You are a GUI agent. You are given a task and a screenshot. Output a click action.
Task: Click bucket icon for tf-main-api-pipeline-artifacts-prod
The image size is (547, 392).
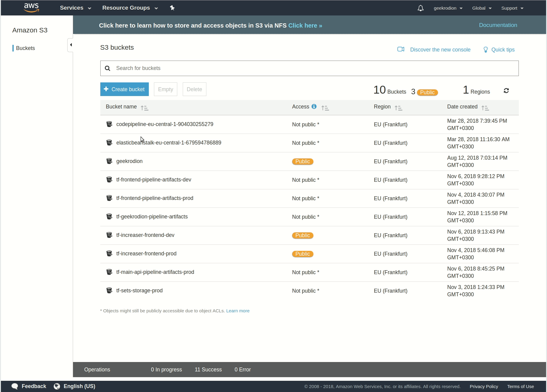109,272
